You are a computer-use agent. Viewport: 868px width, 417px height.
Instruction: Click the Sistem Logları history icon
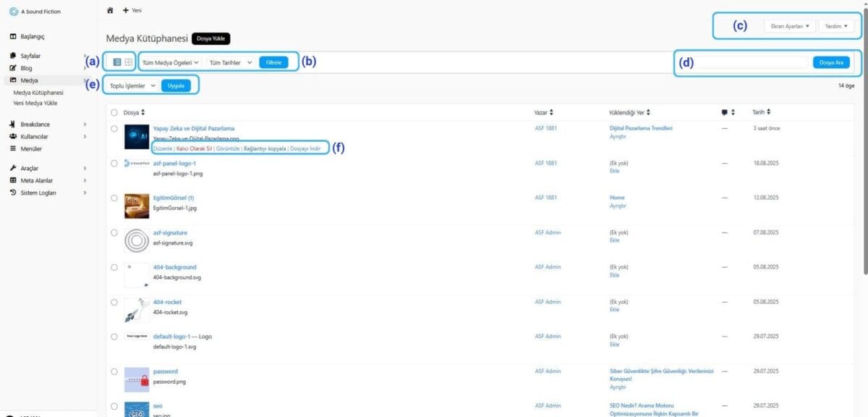click(13, 193)
